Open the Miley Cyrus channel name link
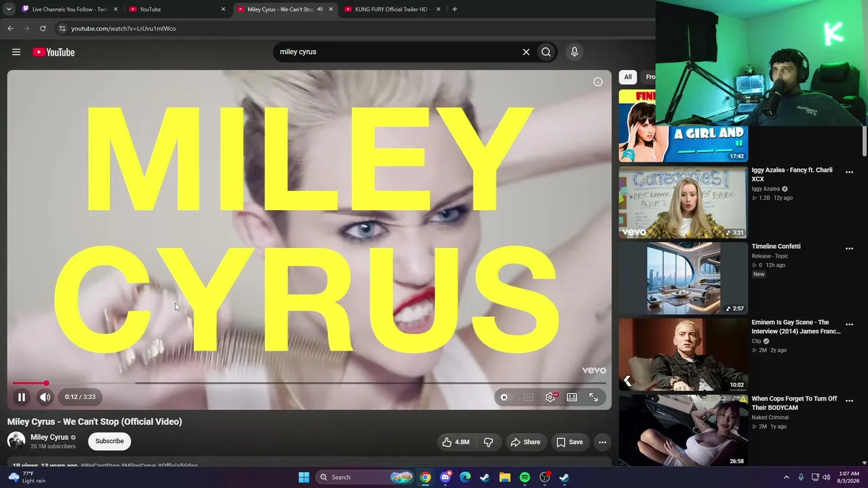The width and height of the screenshot is (868, 488). click(50, 437)
